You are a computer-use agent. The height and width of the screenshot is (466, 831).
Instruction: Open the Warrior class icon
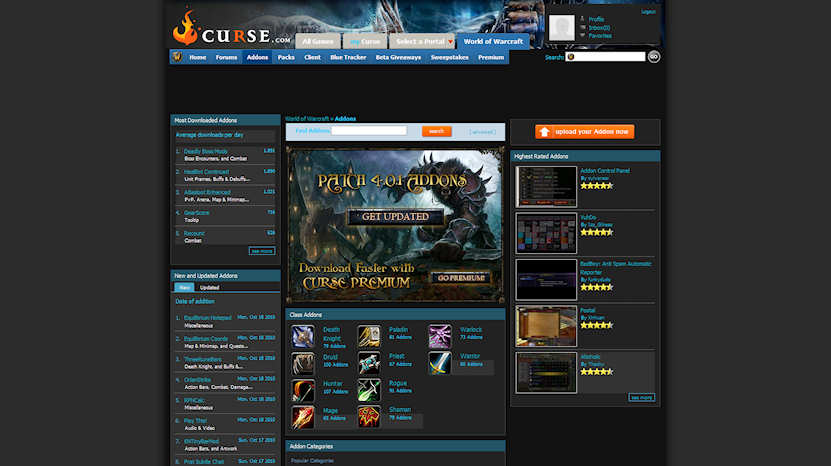[440, 364]
